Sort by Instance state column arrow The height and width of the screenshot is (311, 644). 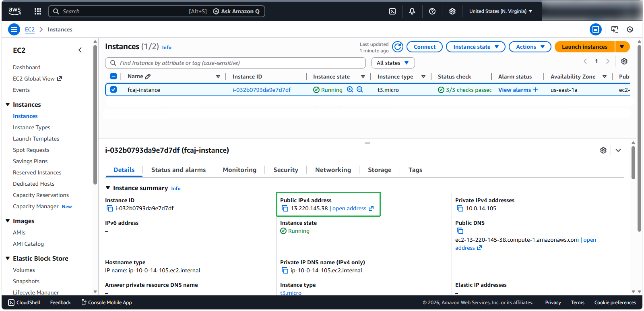click(x=363, y=77)
